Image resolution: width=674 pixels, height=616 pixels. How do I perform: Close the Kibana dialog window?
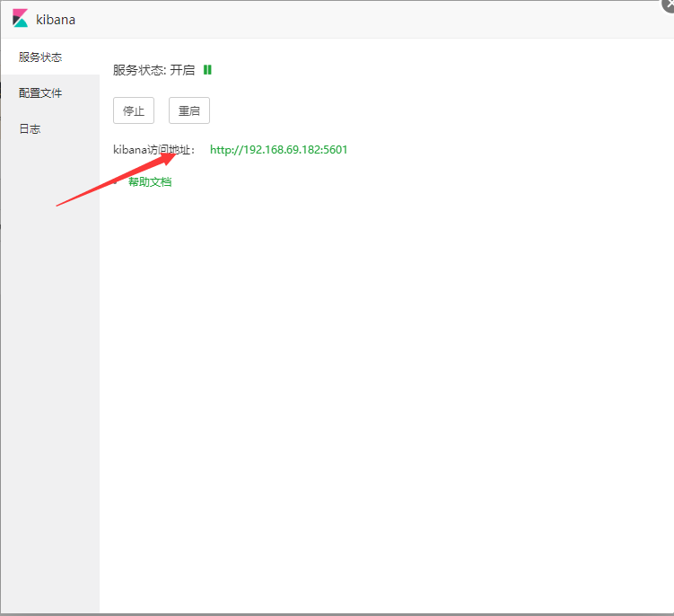(668, 4)
